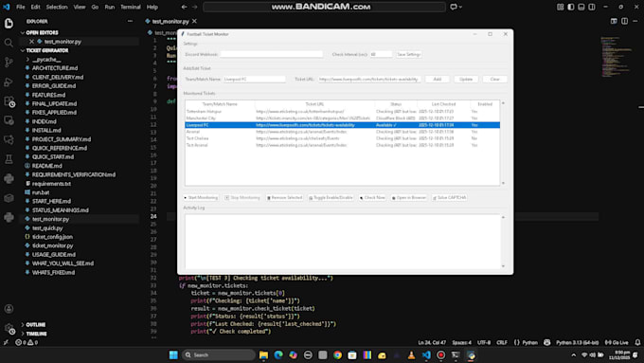The image size is (644, 363).
Task: Open the errors and warnings counter in the status bar
Action: (x=27, y=342)
